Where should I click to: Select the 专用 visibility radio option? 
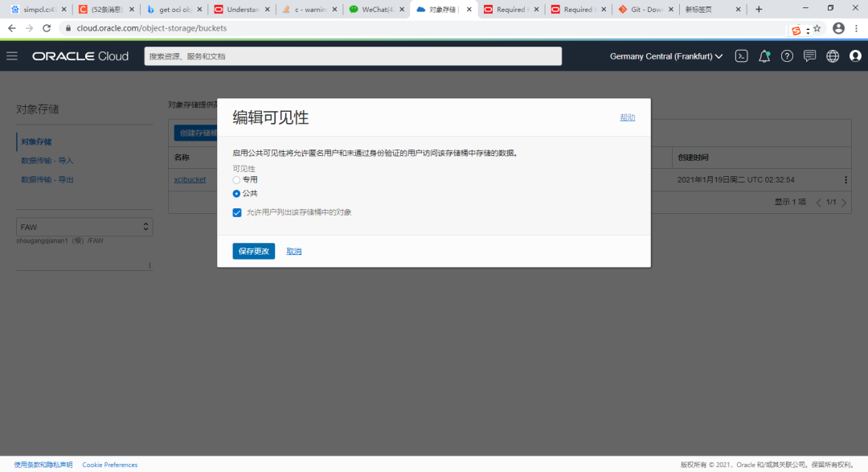pos(236,180)
